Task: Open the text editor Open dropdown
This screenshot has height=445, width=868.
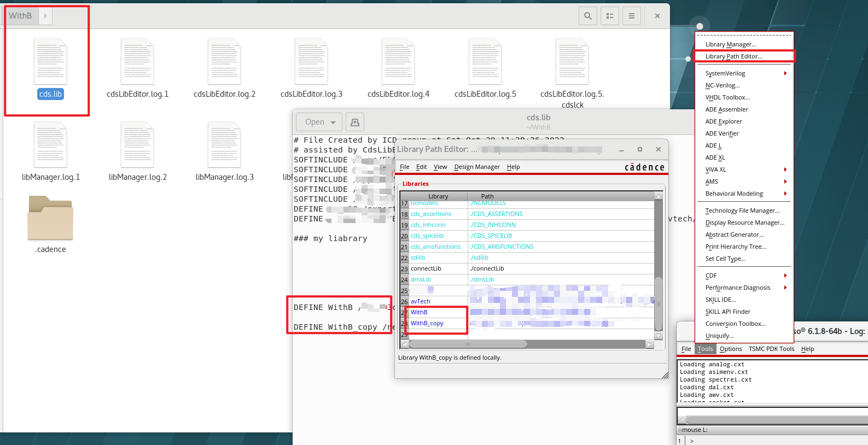Action: (319, 122)
